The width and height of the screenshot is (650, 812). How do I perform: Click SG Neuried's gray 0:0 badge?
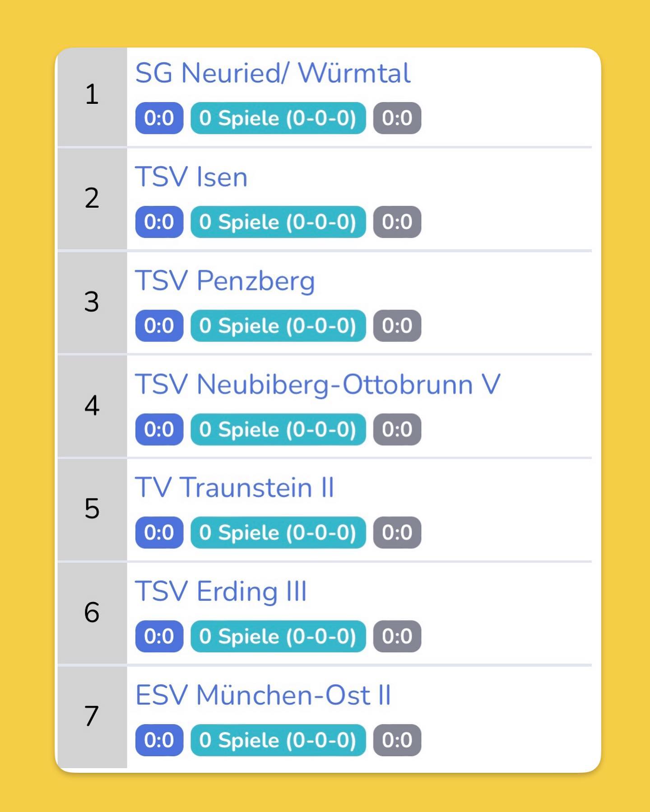coord(397,118)
